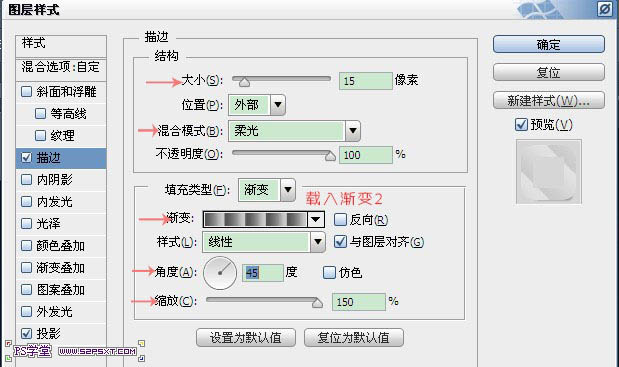Select the 投影 style row
Viewport: 619px width, 367px height.
click(61, 334)
